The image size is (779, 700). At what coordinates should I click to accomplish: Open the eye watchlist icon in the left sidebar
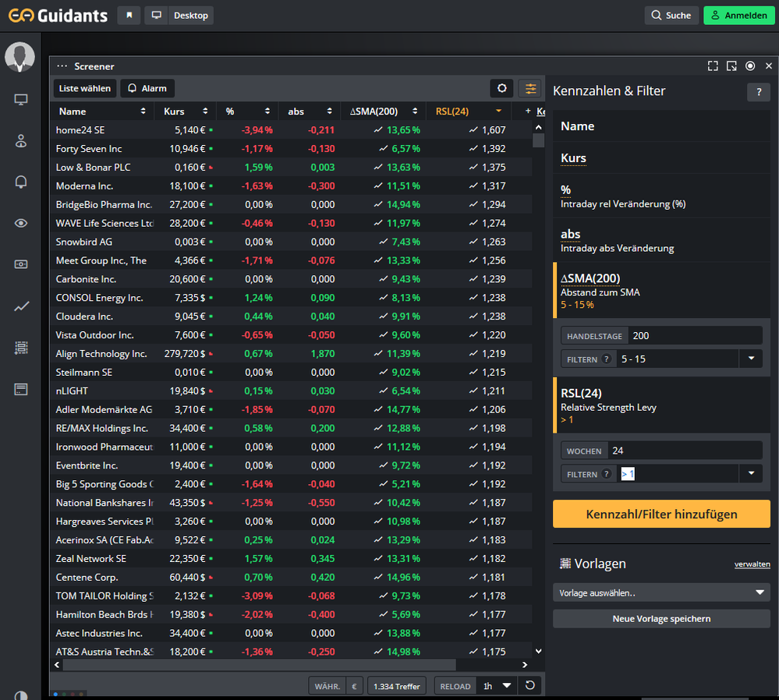tap(21, 223)
